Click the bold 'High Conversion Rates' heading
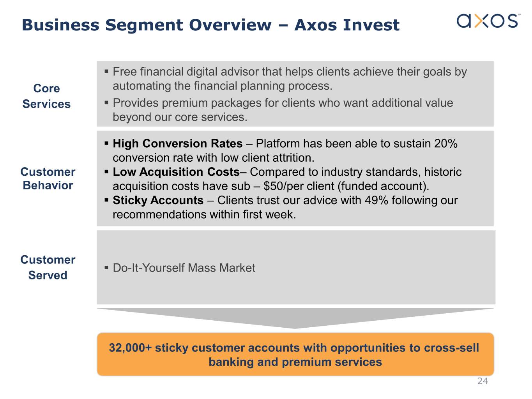The width and height of the screenshot is (532, 399). coord(177,143)
